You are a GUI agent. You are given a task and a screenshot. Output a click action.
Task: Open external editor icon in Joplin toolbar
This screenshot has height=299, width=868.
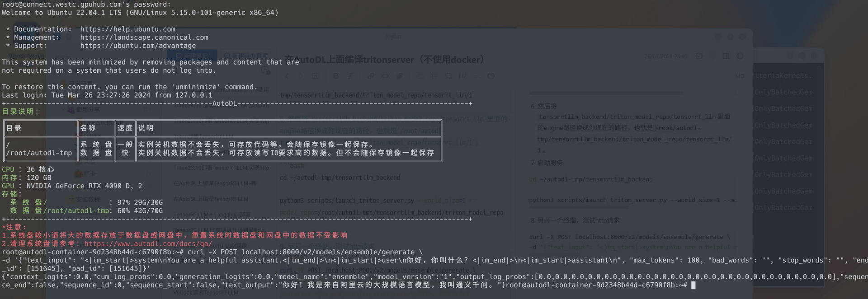coord(316,76)
